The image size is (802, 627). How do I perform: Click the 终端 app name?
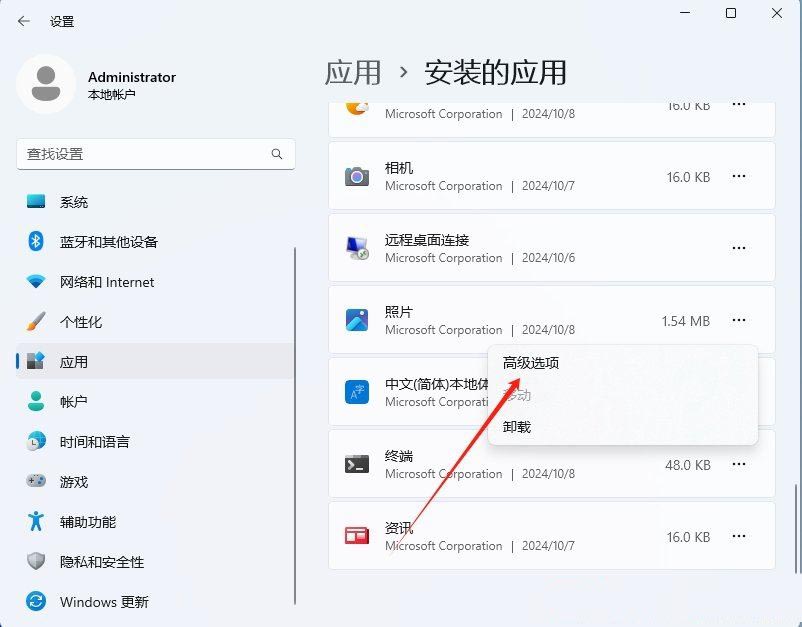pos(399,456)
